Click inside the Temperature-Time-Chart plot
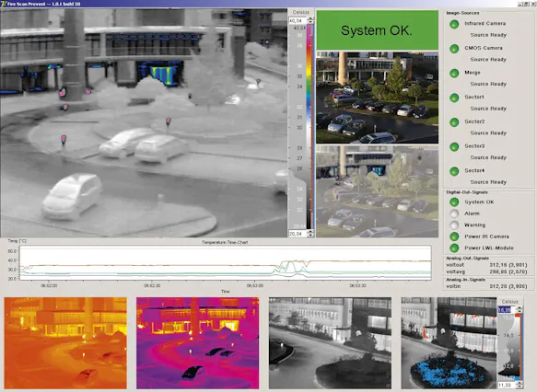The width and height of the screenshot is (537, 392). click(226, 262)
